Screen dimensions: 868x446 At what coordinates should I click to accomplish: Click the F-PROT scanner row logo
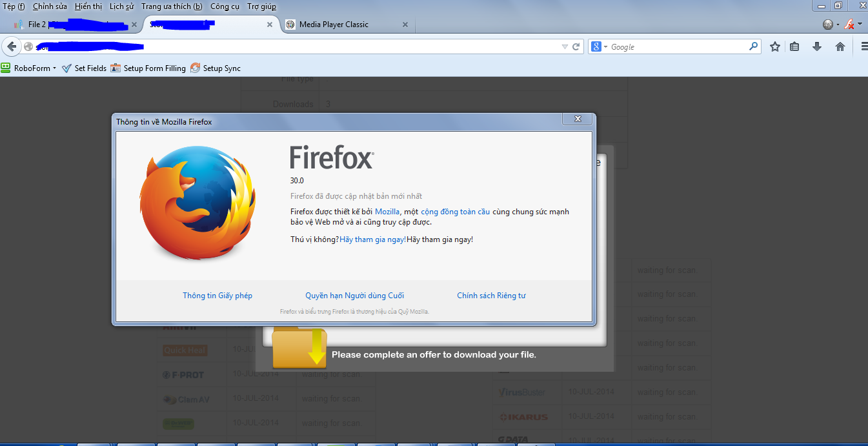click(183, 374)
